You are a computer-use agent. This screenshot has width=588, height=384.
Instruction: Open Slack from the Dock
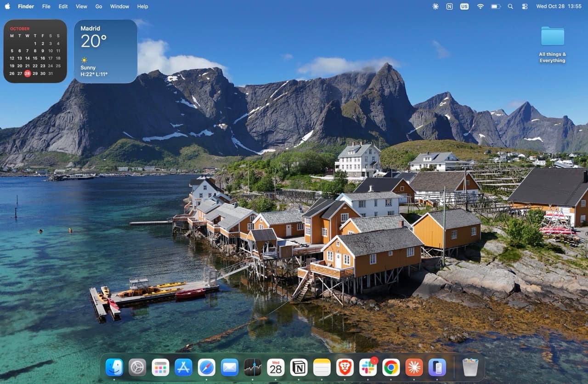tap(368, 367)
